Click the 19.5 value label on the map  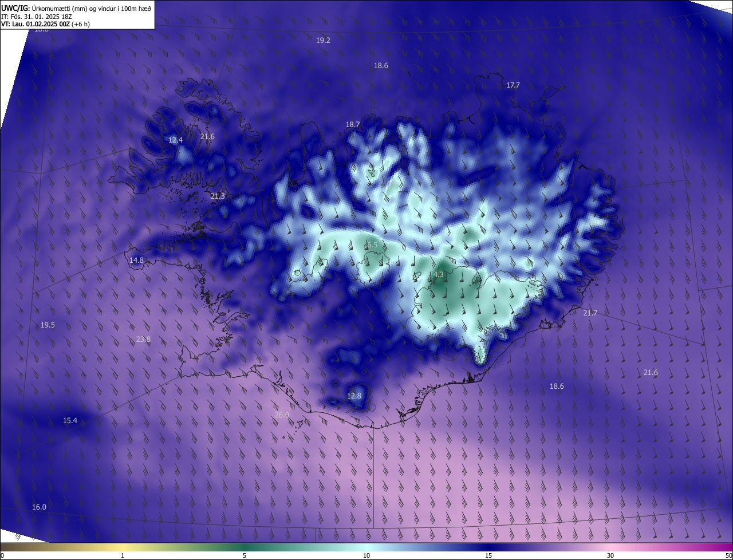[x=48, y=325]
